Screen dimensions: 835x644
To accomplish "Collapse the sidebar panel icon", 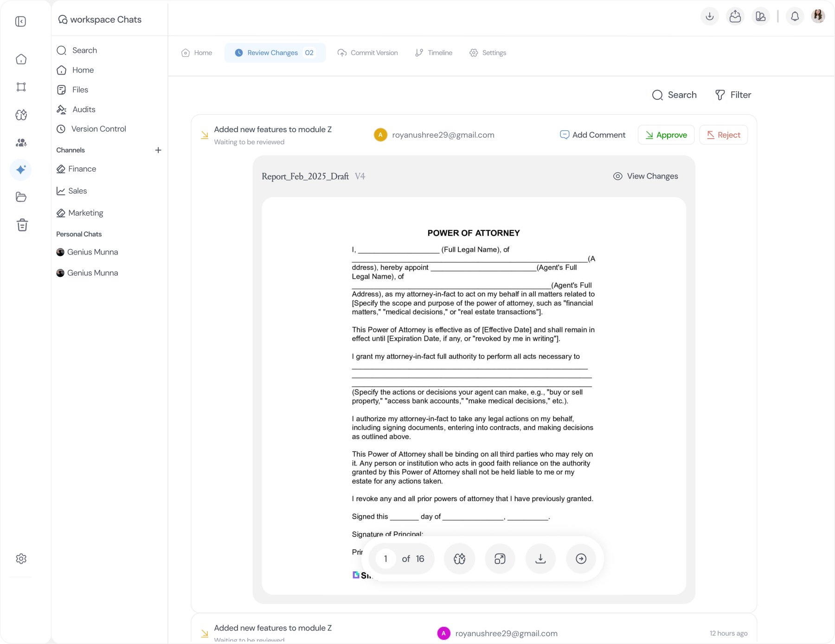I will point(21,22).
